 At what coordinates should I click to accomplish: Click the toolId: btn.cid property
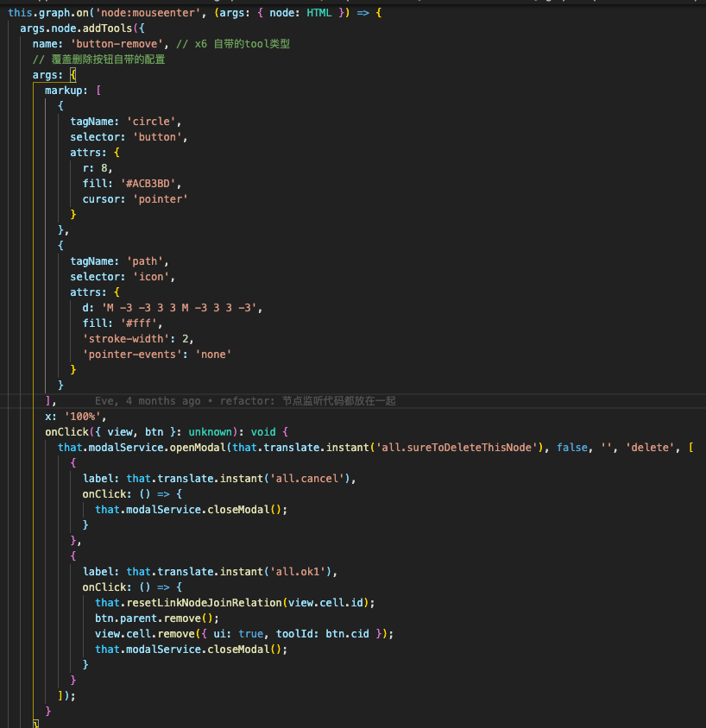322,634
